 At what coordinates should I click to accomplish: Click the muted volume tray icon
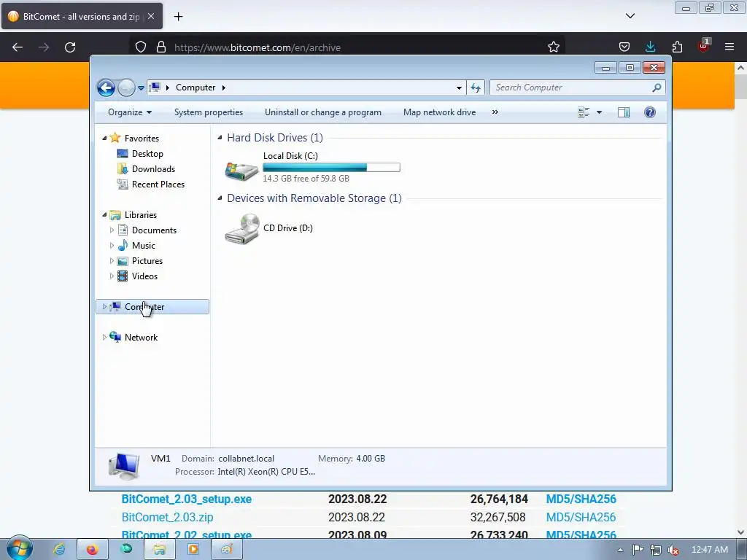pyautogui.click(x=673, y=550)
